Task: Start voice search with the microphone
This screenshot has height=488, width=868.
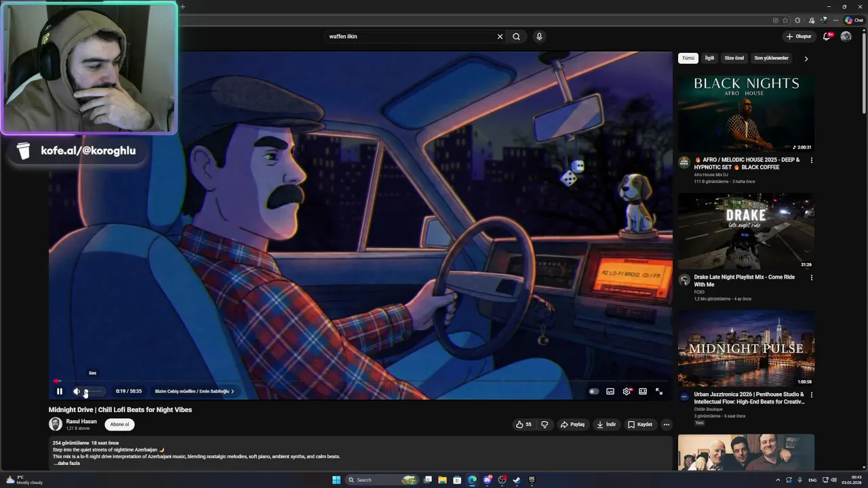Action: point(539,37)
